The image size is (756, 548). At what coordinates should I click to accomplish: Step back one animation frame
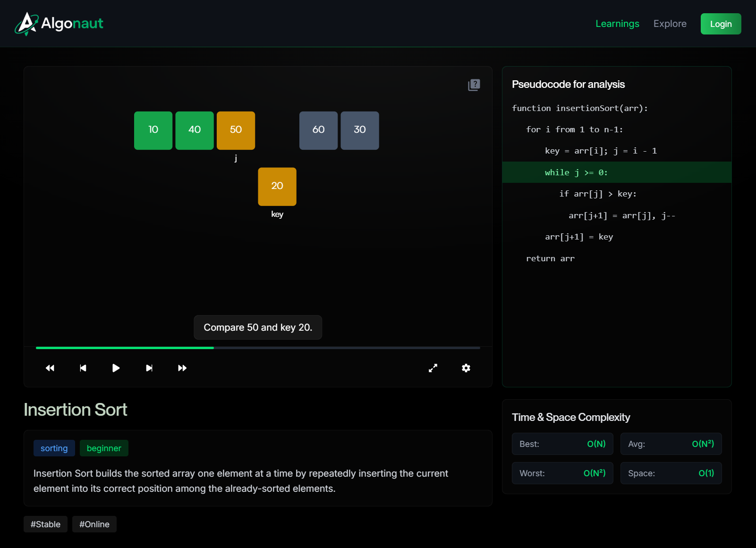point(83,368)
